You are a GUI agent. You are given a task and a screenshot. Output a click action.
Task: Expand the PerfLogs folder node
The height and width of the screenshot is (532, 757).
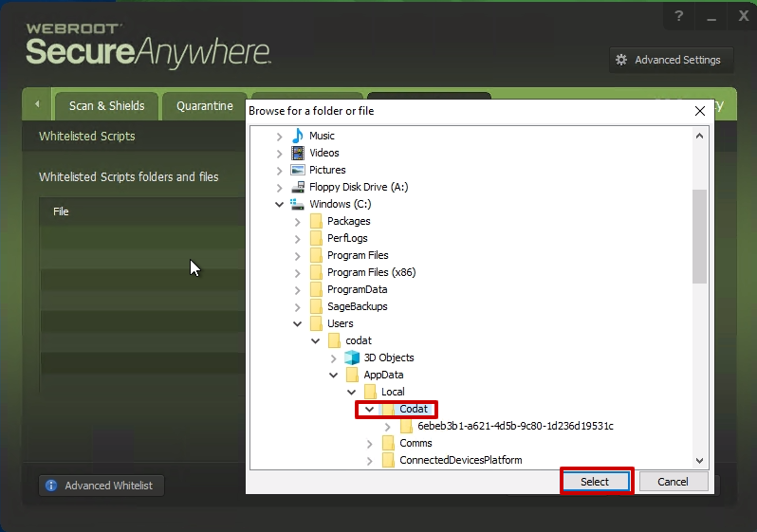click(298, 239)
